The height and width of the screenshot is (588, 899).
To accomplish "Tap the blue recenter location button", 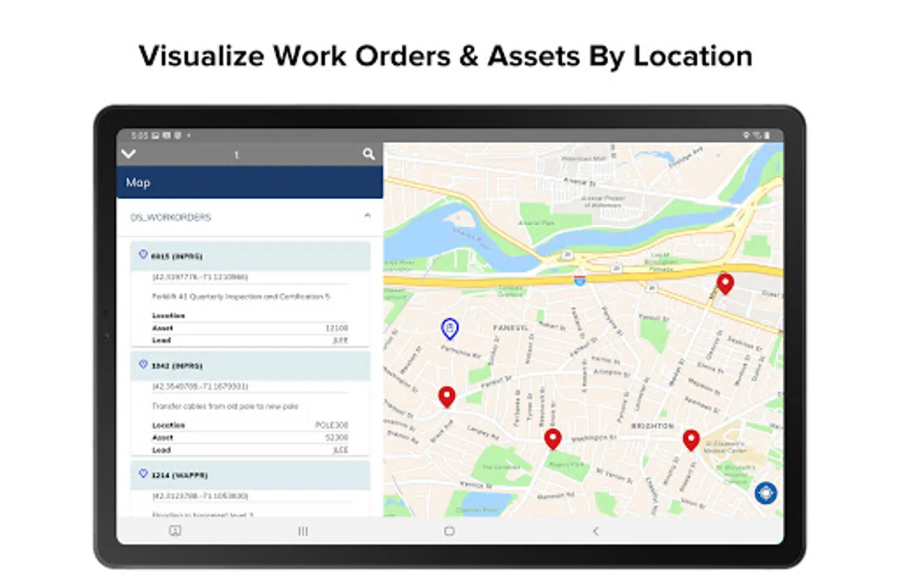I will (766, 493).
